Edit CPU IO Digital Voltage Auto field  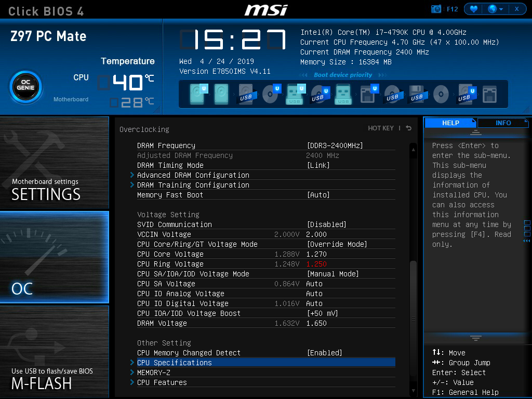[314, 303]
